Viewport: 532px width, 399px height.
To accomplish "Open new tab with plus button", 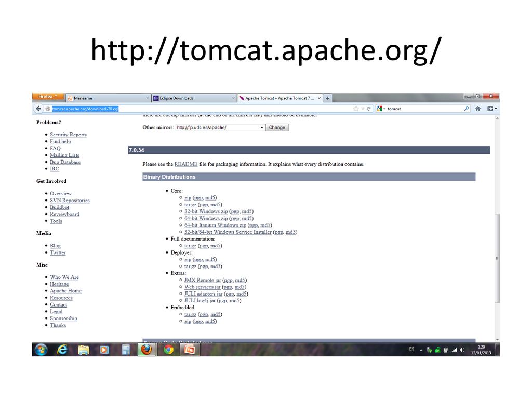I will point(327,98).
